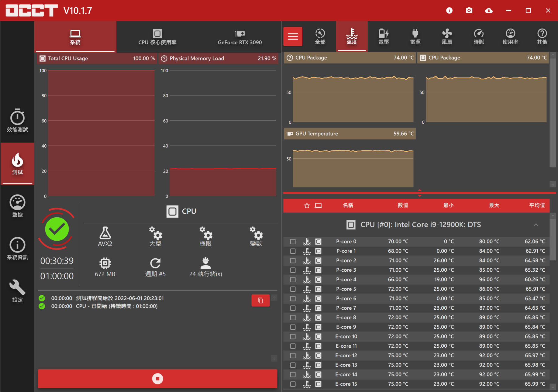
Task: Check the P-core 4 checkbox
Action: tap(293, 280)
